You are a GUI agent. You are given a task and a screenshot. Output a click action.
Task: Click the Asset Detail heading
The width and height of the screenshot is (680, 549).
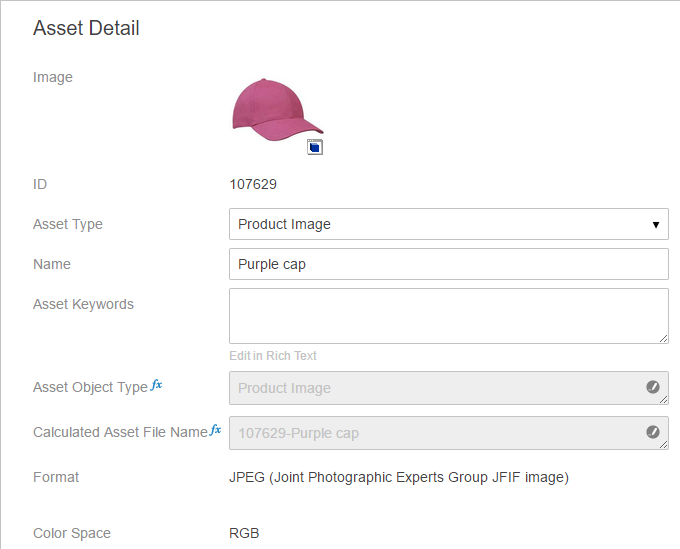click(86, 28)
